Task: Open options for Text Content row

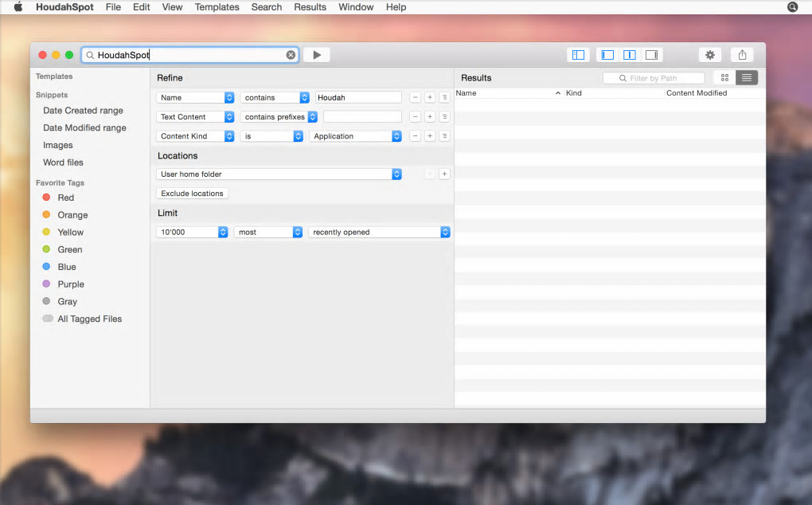Action: [x=444, y=116]
